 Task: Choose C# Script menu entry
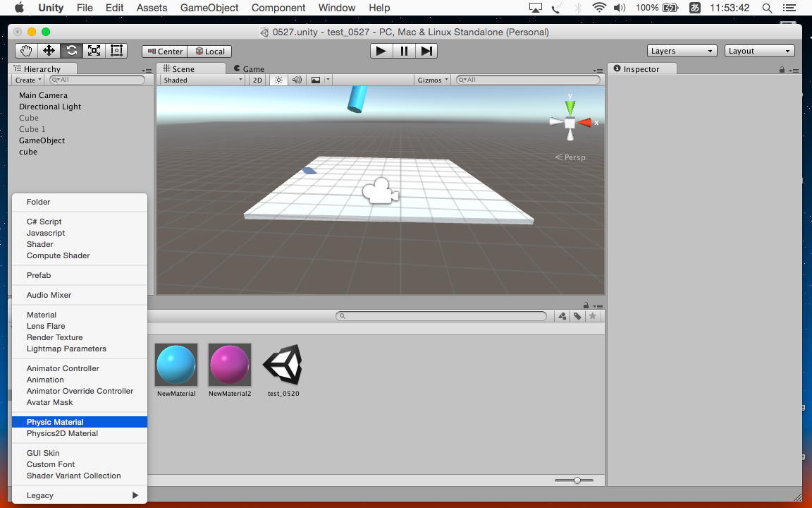click(x=80, y=222)
